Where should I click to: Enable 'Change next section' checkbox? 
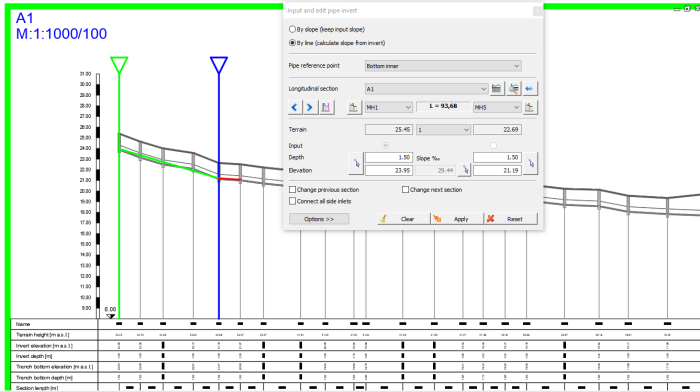tap(405, 189)
